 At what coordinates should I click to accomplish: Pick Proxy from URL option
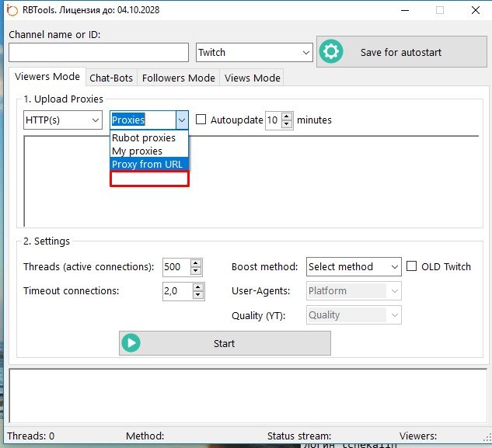click(x=147, y=164)
